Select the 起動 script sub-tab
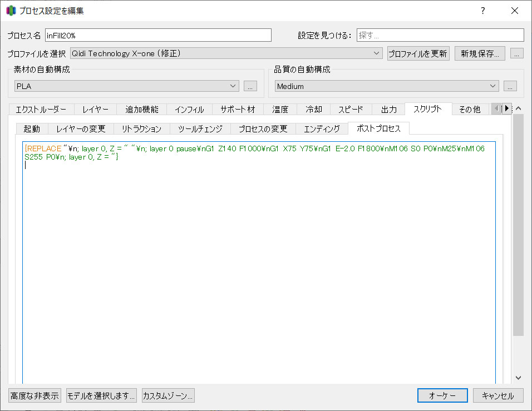This screenshot has width=532, height=411. pos(32,128)
